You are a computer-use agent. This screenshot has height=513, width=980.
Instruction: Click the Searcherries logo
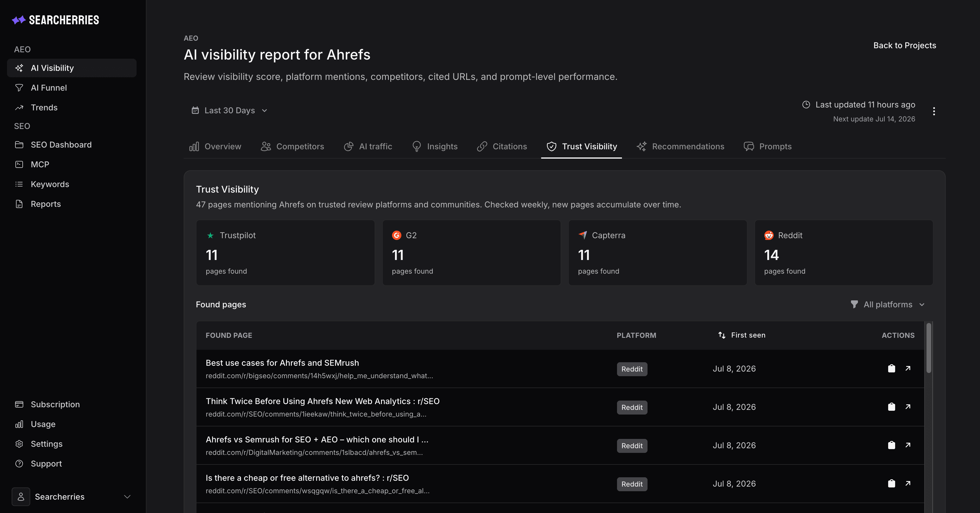(55, 20)
